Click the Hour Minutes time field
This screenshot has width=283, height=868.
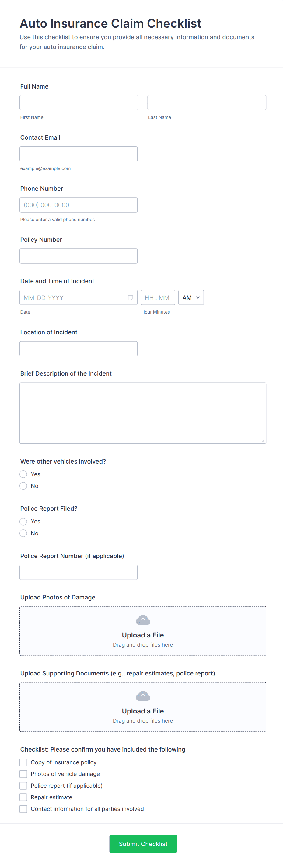(x=158, y=297)
